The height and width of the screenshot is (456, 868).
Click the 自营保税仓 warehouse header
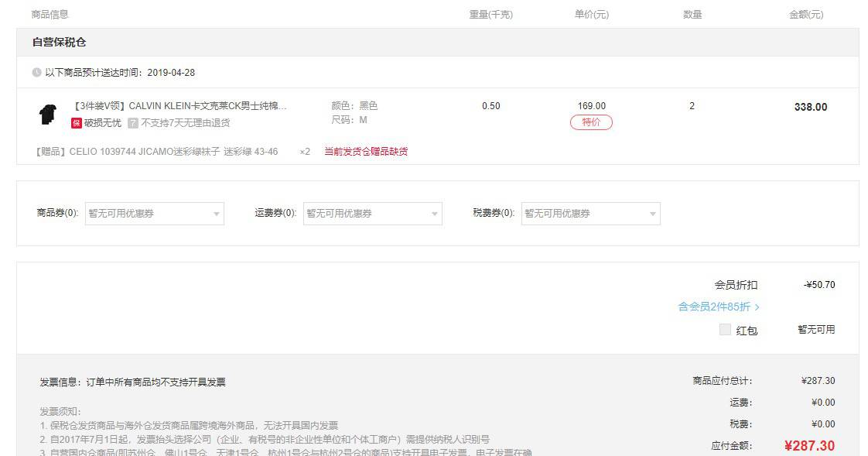pos(60,43)
